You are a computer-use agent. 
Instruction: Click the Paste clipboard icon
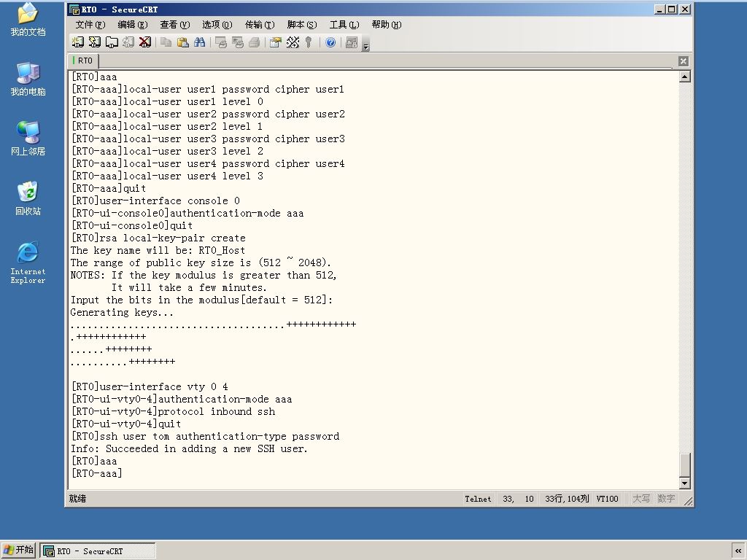point(182,42)
